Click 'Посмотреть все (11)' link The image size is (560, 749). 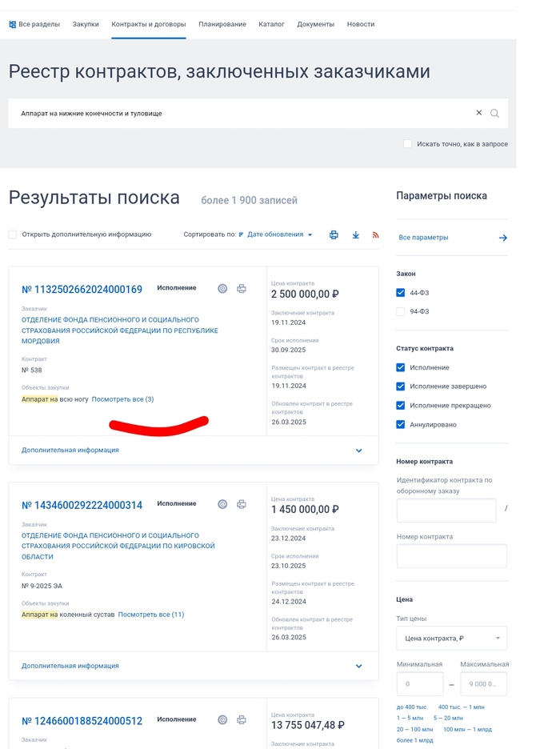(x=151, y=615)
